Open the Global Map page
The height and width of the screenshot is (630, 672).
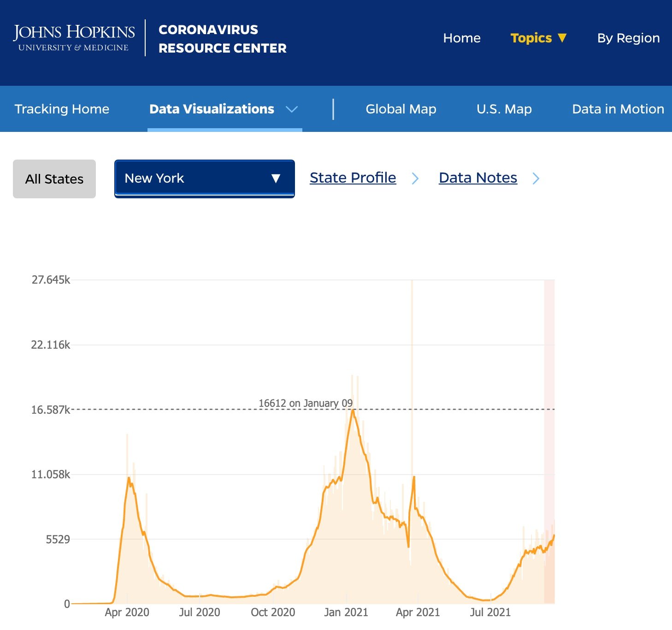click(x=401, y=109)
